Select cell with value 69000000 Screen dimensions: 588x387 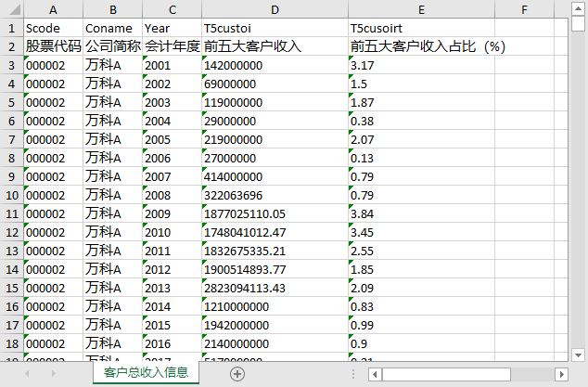pyautogui.click(x=275, y=84)
